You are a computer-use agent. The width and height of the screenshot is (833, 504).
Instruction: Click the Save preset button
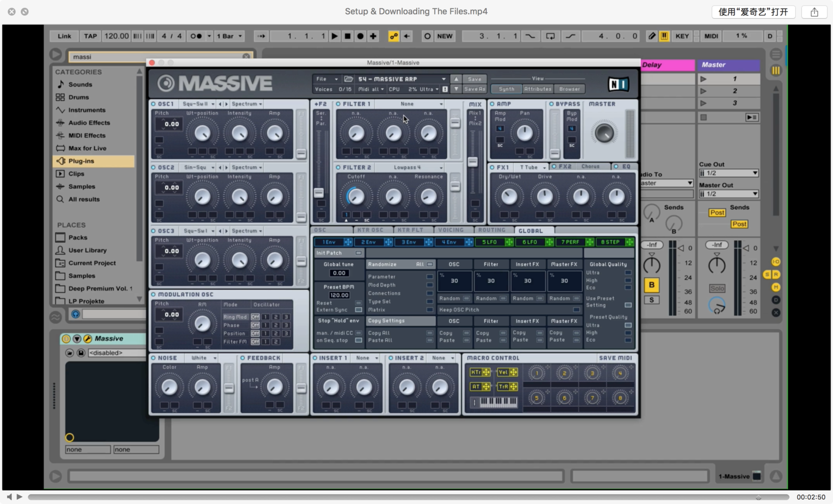475,79
